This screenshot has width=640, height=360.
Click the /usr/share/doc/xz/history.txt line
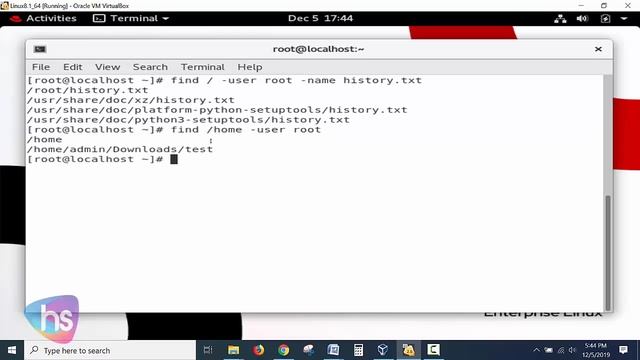131,100
